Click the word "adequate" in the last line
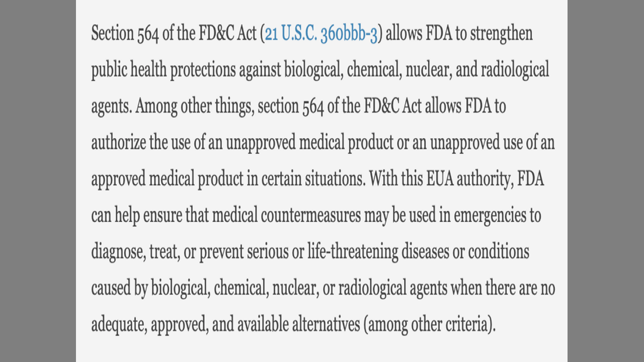 click(118, 325)
